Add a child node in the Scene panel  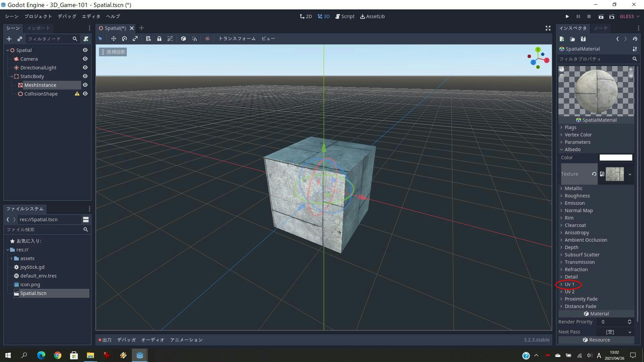(x=9, y=39)
